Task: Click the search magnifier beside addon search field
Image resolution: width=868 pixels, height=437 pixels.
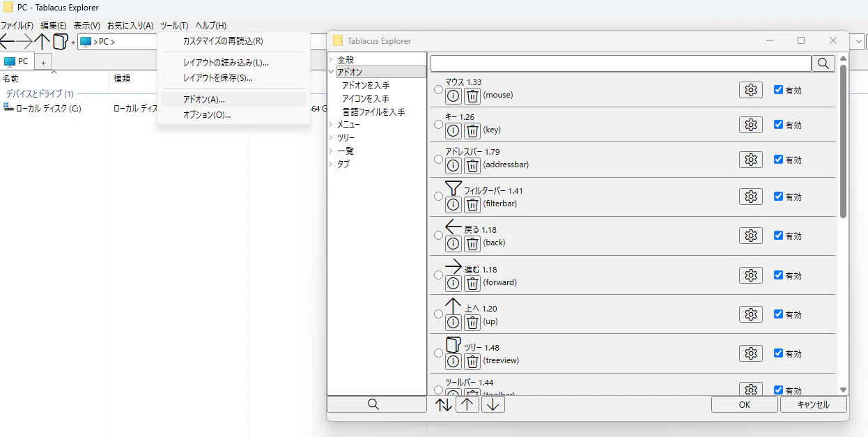Action: (x=823, y=63)
